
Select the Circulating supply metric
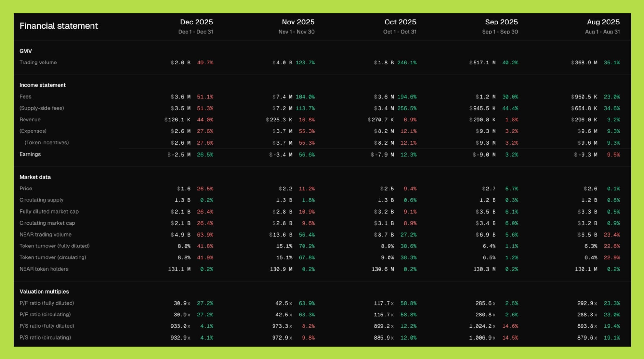tap(41, 200)
